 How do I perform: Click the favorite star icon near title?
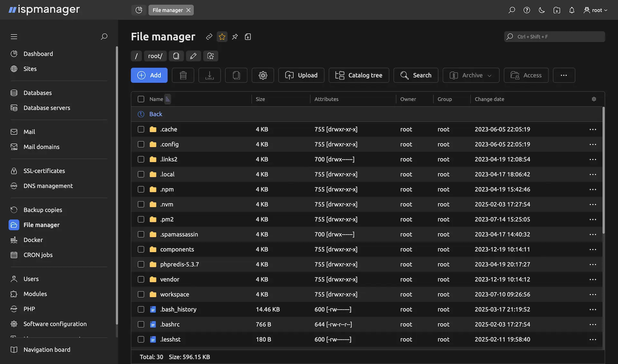[x=222, y=37]
